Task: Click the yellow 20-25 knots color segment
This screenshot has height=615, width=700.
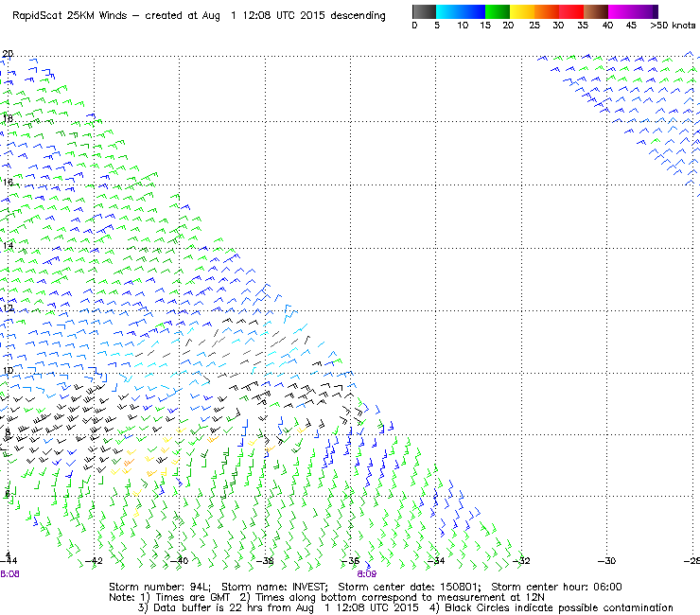Action: click(x=522, y=11)
